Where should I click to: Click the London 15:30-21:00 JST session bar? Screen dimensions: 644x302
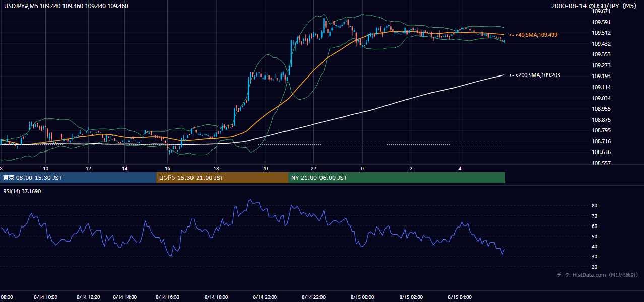click(x=222, y=178)
